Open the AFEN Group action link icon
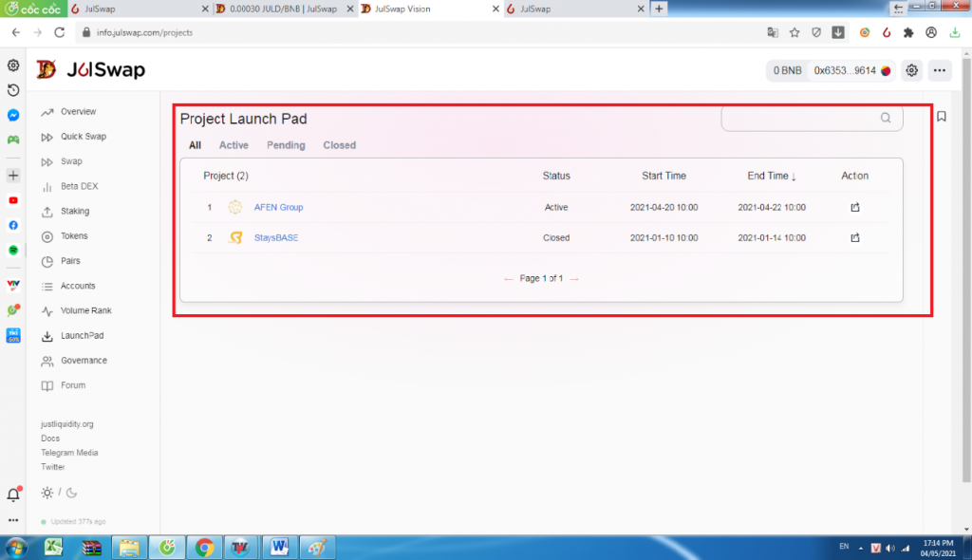Screen dimensions: 972x560 (x=854, y=207)
